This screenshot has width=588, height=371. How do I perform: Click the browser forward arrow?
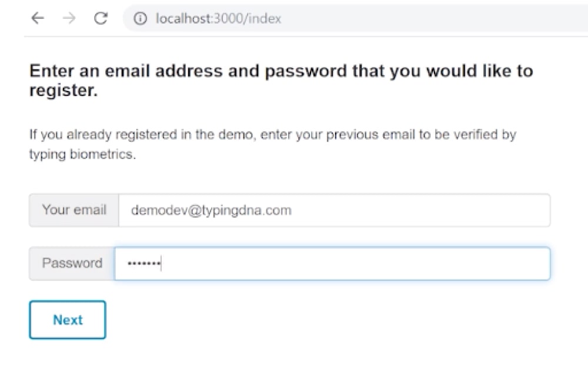tap(69, 18)
